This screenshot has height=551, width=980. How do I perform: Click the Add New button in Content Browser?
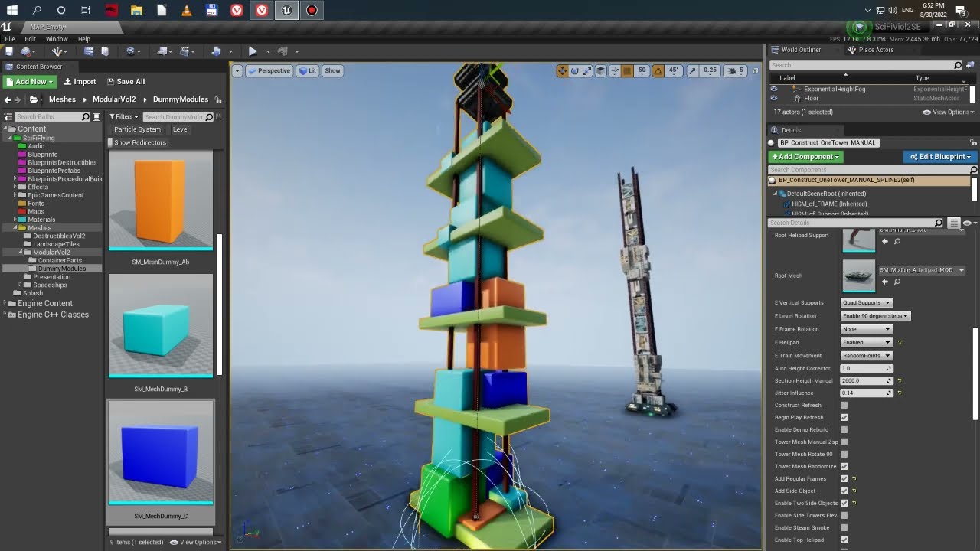point(30,82)
